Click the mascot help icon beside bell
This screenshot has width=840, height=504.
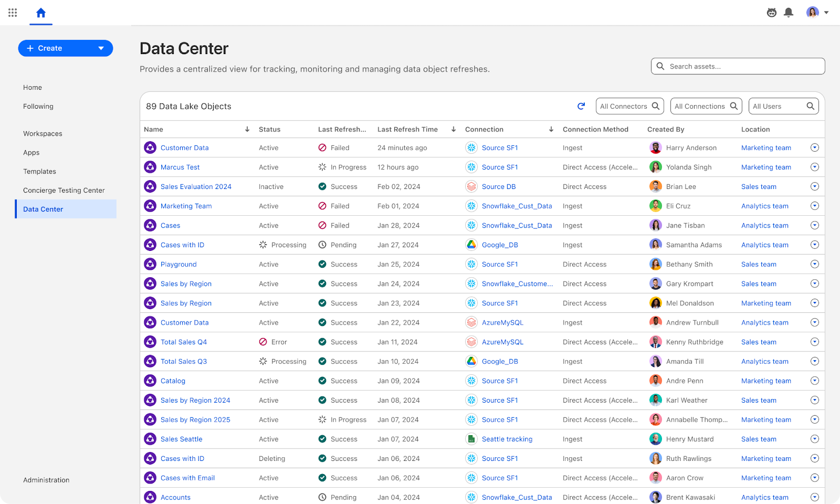[x=771, y=13]
